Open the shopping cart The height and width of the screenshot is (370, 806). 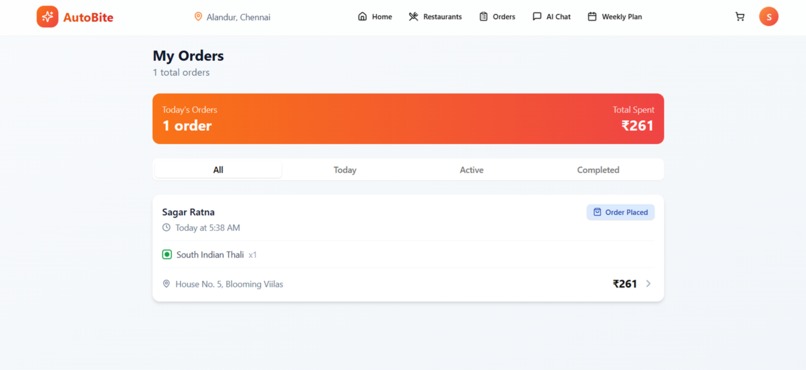(x=740, y=16)
